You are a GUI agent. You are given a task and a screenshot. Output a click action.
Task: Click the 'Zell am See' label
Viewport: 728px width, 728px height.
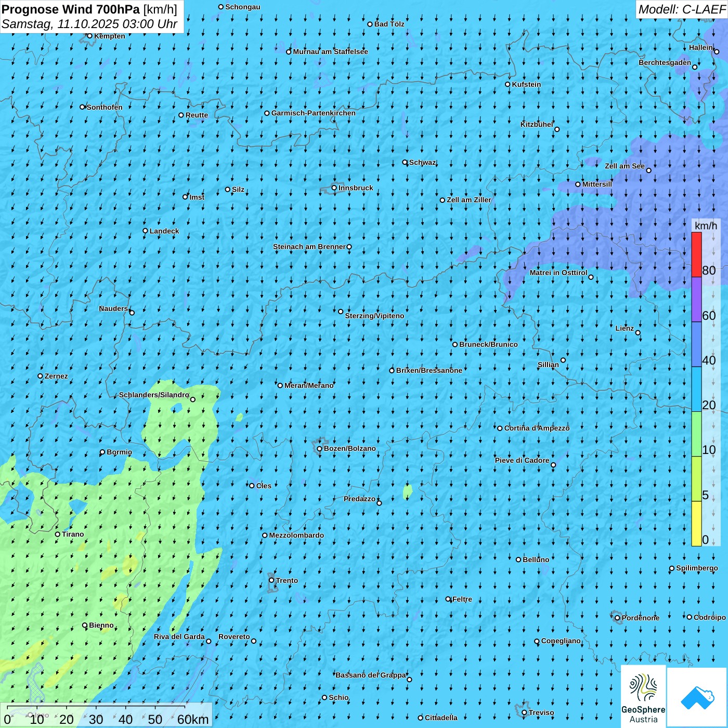[625, 166]
